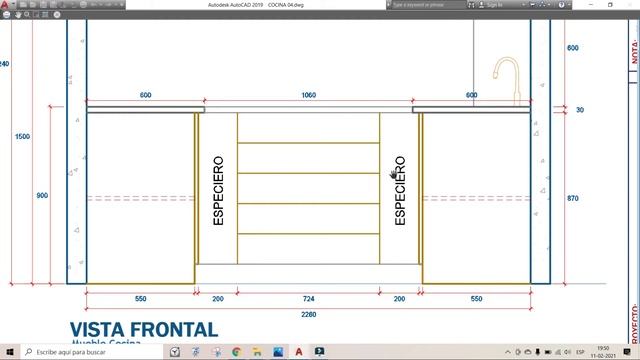Select the 1060 top dimension text

[309, 95]
